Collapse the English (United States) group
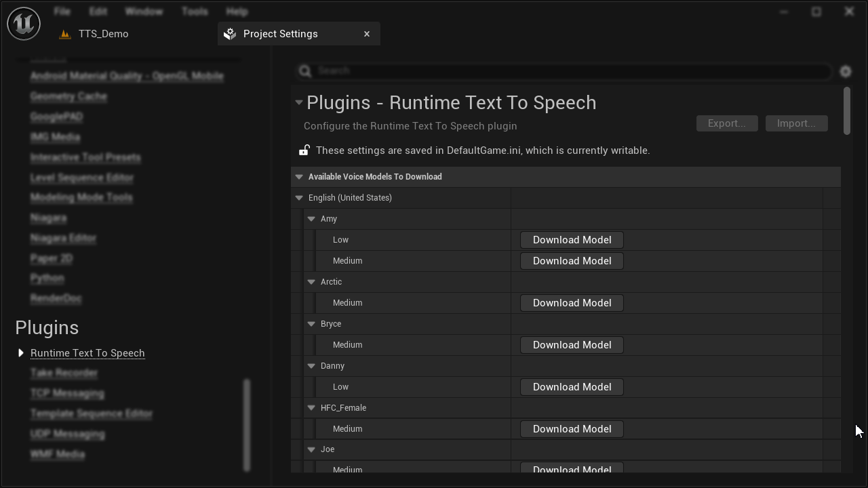The width and height of the screenshot is (868, 488). tap(299, 198)
